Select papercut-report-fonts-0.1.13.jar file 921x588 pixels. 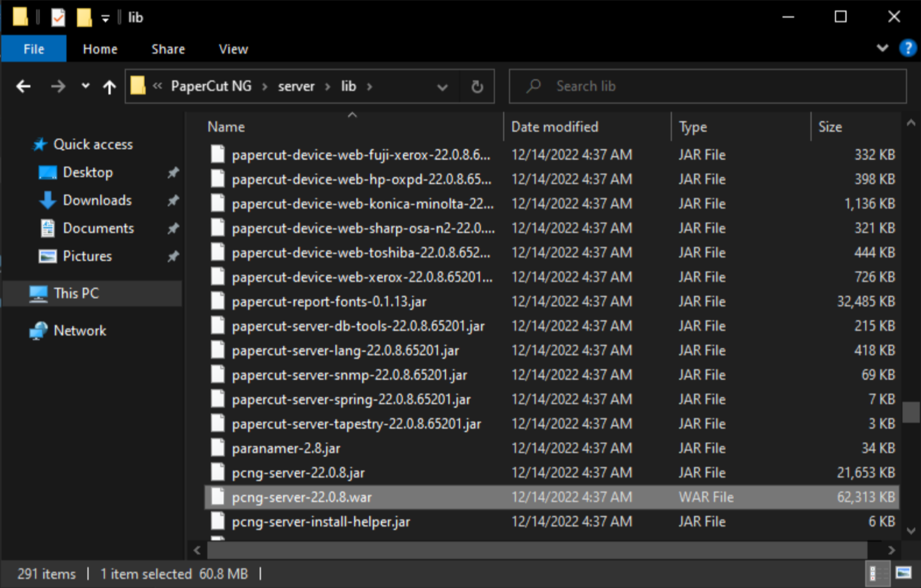point(552,301)
